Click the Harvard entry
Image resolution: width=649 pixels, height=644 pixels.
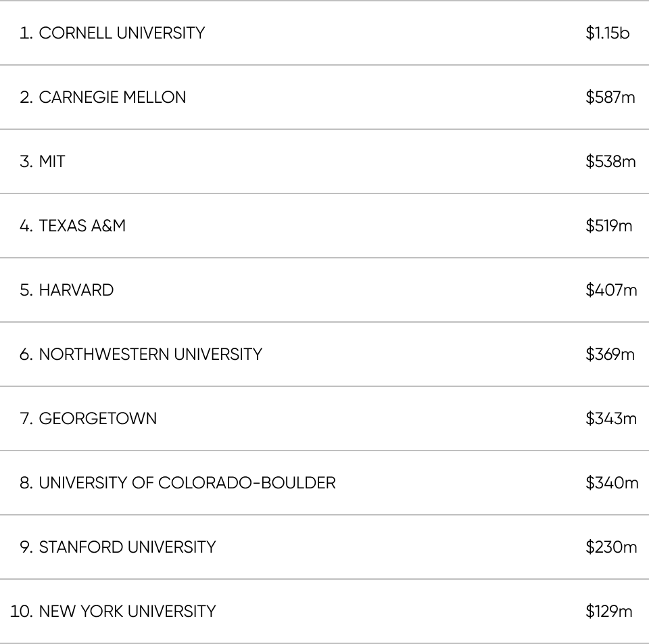coord(324,290)
